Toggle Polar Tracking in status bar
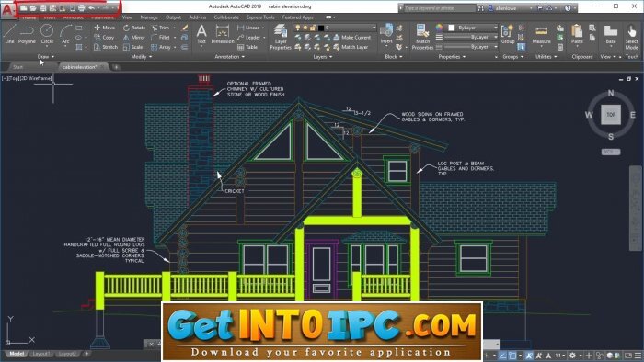Screen dimensions: 644x362 click(502, 356)
